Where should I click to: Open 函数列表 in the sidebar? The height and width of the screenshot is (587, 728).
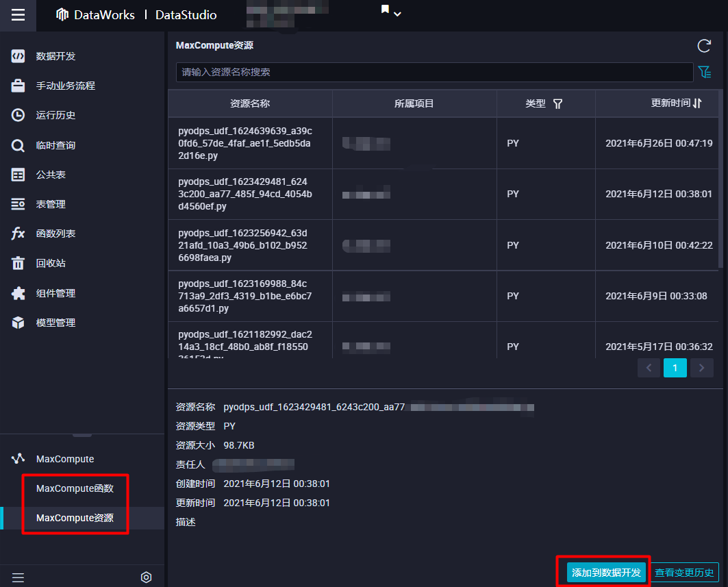(55, 234)
